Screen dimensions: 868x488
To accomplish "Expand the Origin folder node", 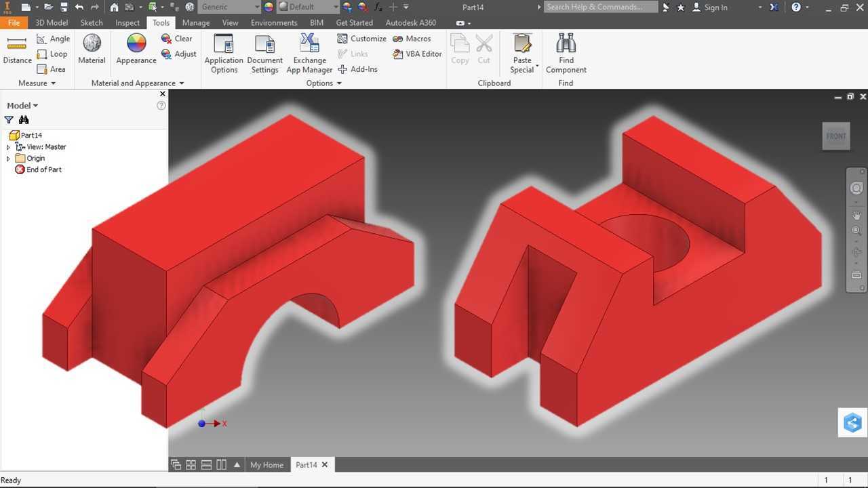I will 8,158.
